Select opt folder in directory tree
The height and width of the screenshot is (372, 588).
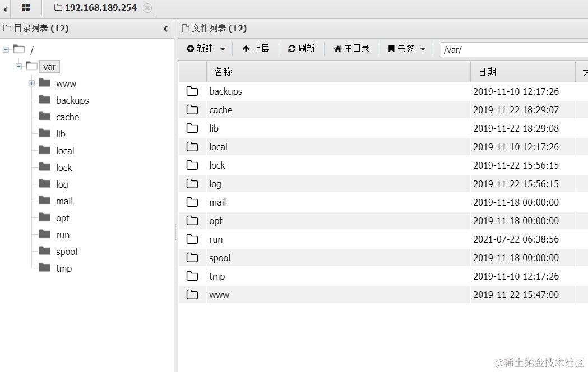[x=62, y=218]
